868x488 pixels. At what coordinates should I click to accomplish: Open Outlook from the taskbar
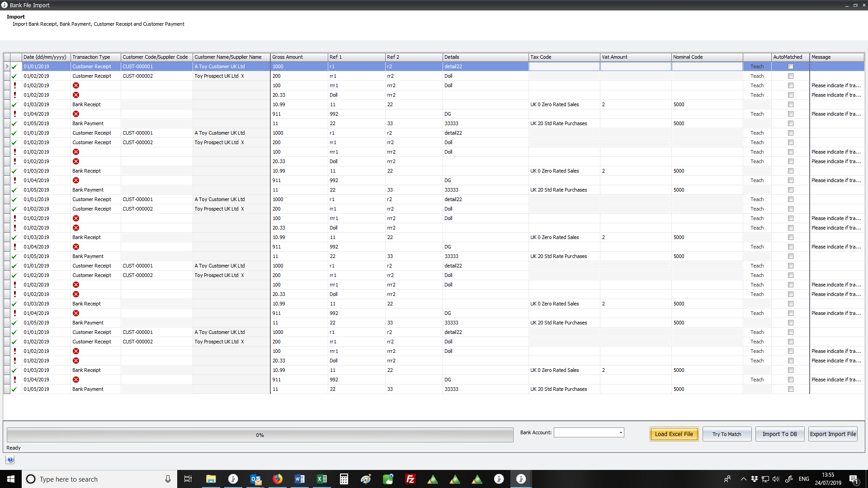point(255,479)
